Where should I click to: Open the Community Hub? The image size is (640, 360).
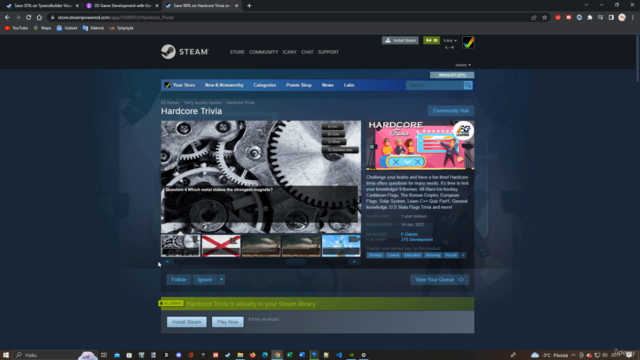pyautogui.click(x=451, y=111)
